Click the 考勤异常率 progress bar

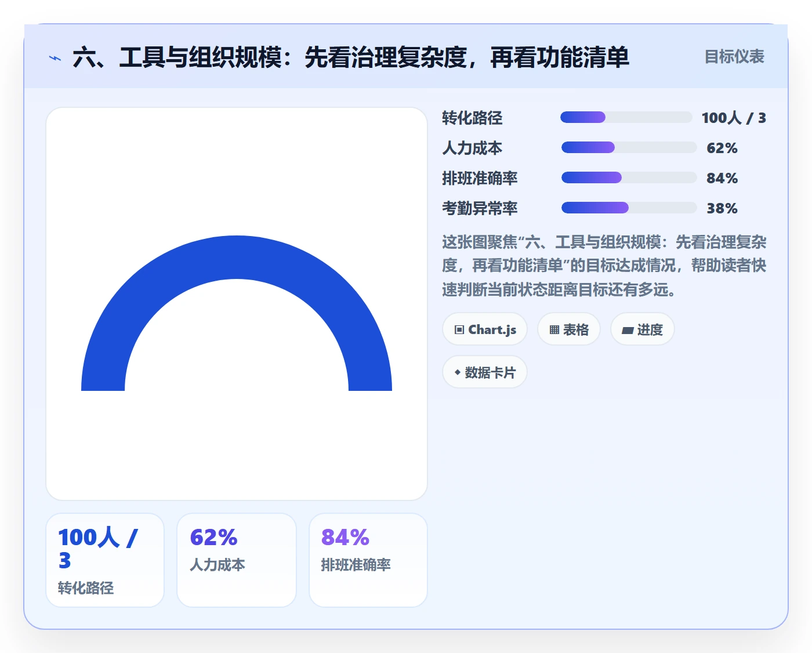(629, 208)
